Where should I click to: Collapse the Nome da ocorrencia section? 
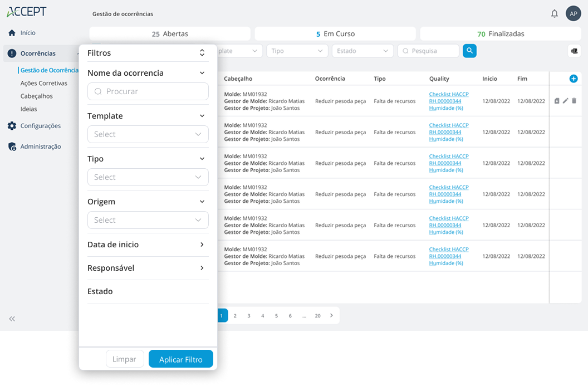[x=202, y=73]
